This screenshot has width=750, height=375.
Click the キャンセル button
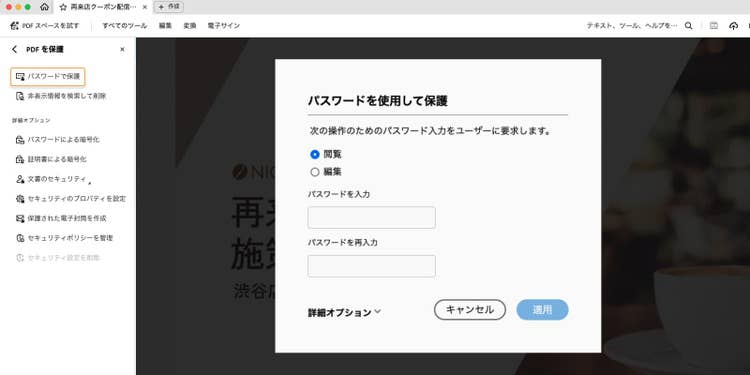[x=470, y=309]
